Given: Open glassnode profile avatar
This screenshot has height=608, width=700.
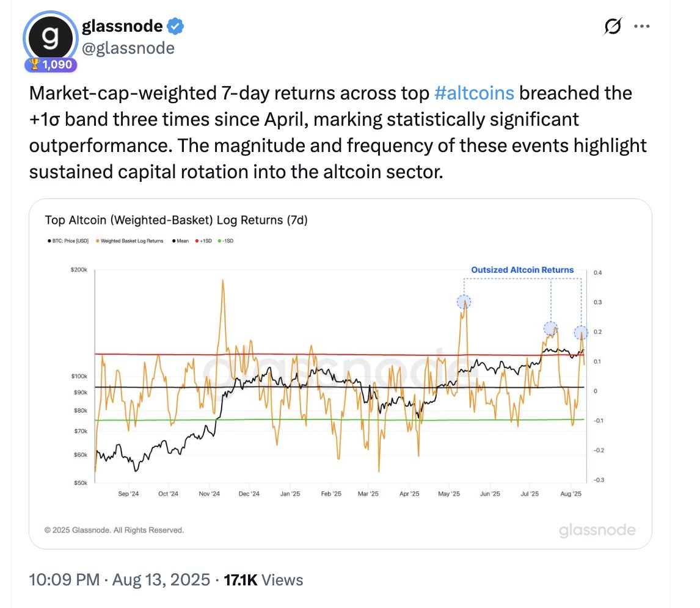Looking at the screenshot, I should (51, 38).
